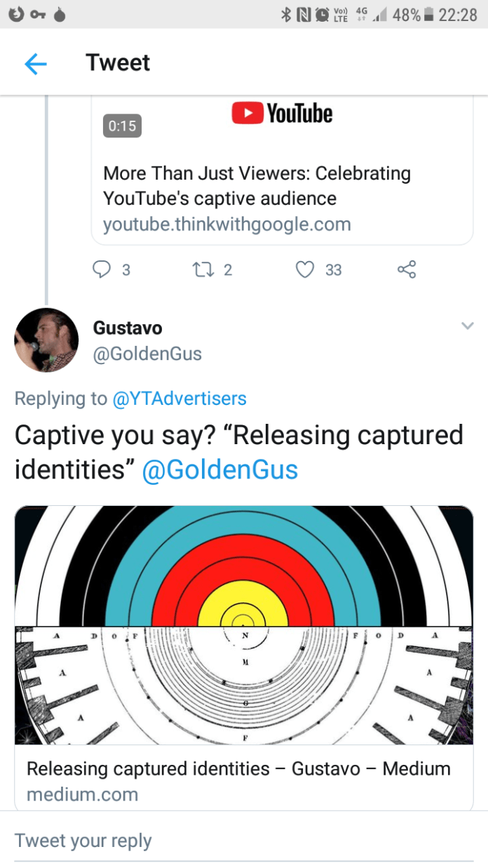This screenshot has height=868, width=488.
Task: Tap the share icon on tweet
Action: [407, 269]
